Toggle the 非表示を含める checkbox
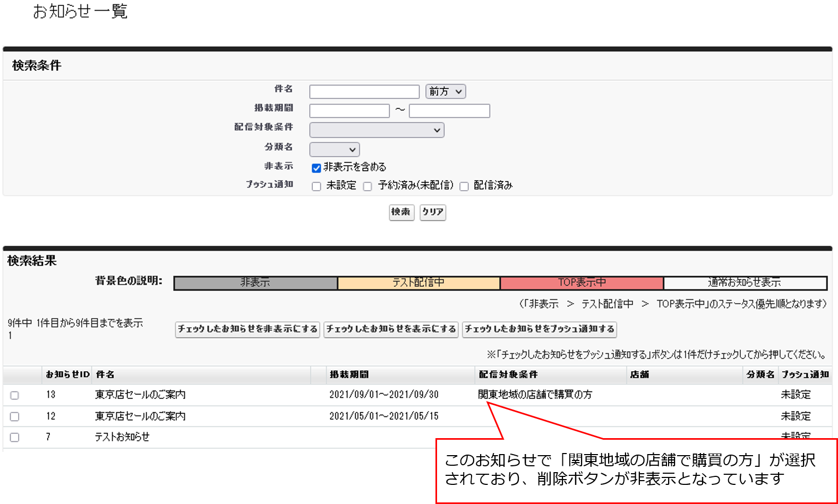Image resolution: width=838 pixels, height=504 pixels. 317,168
